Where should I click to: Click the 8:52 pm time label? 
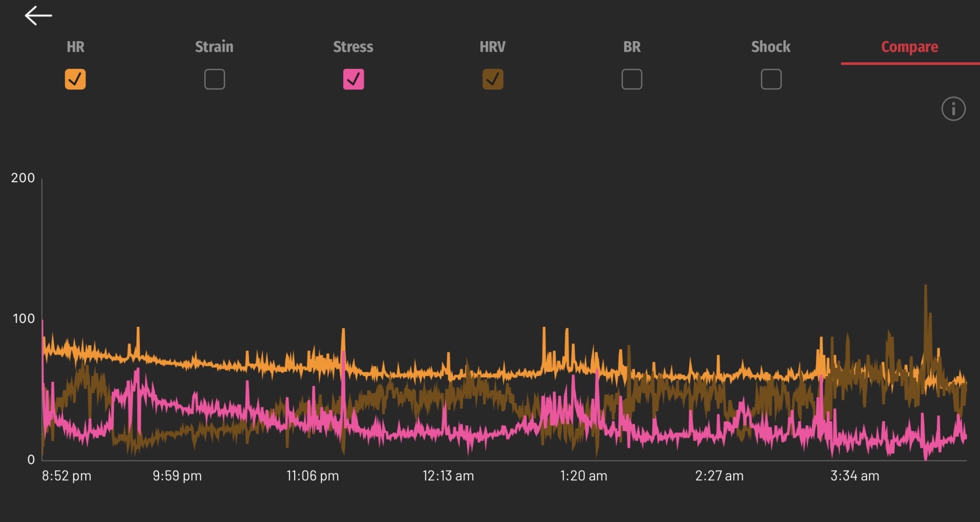click(67, 476)
